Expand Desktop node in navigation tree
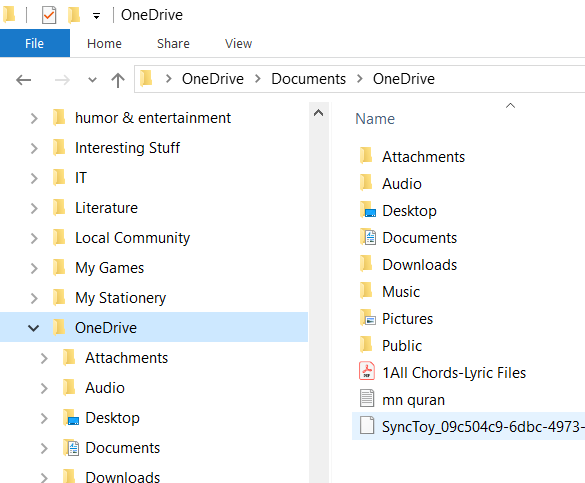 click(x=44, y=418)
